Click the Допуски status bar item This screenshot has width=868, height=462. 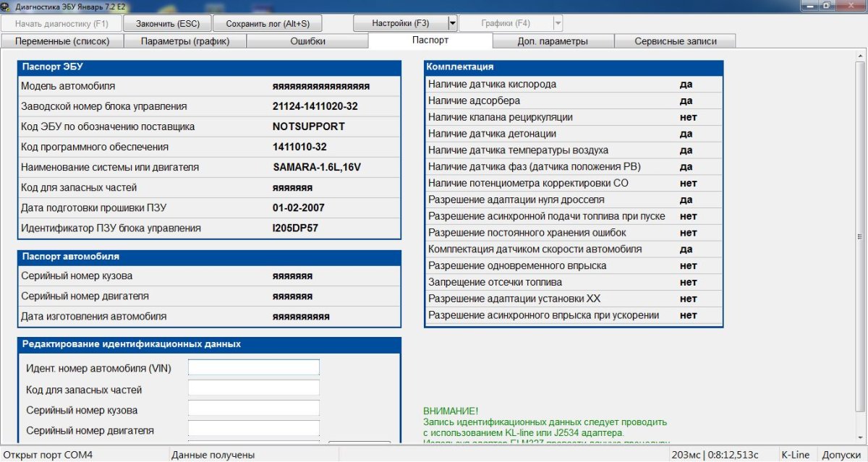click(841, 455)
